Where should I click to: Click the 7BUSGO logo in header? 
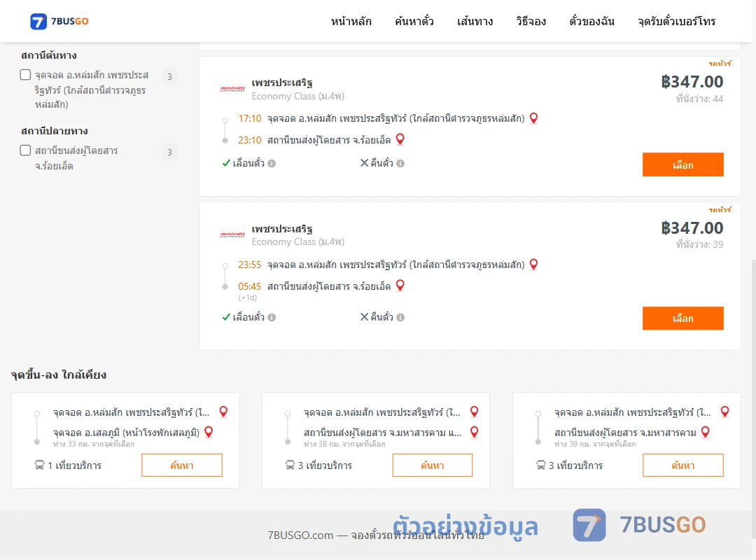[x=59, y=21]
